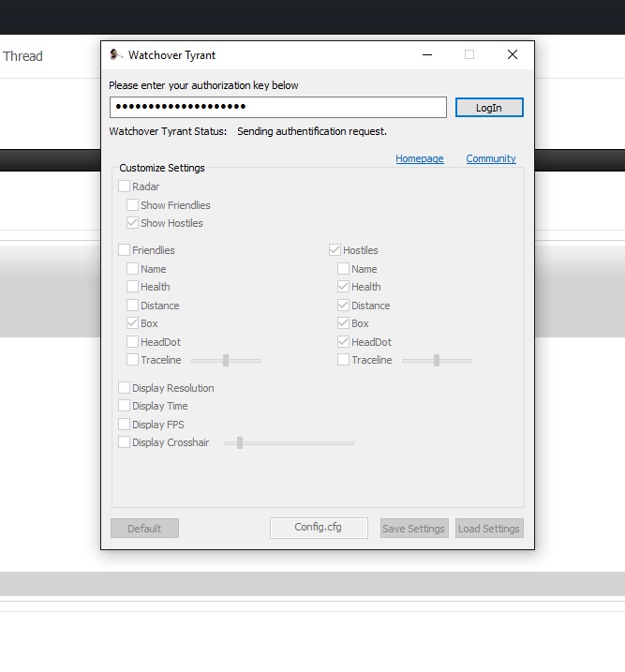The height and width of the screenshot is (672, 625).
Task: Click the Config.cfg button
Action: coord(319,528)
